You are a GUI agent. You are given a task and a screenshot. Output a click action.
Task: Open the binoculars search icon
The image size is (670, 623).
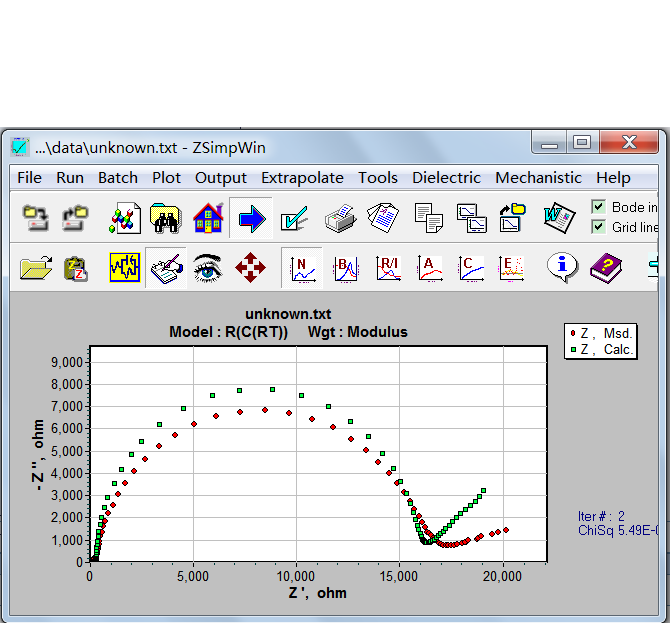[x=166, y=218]
